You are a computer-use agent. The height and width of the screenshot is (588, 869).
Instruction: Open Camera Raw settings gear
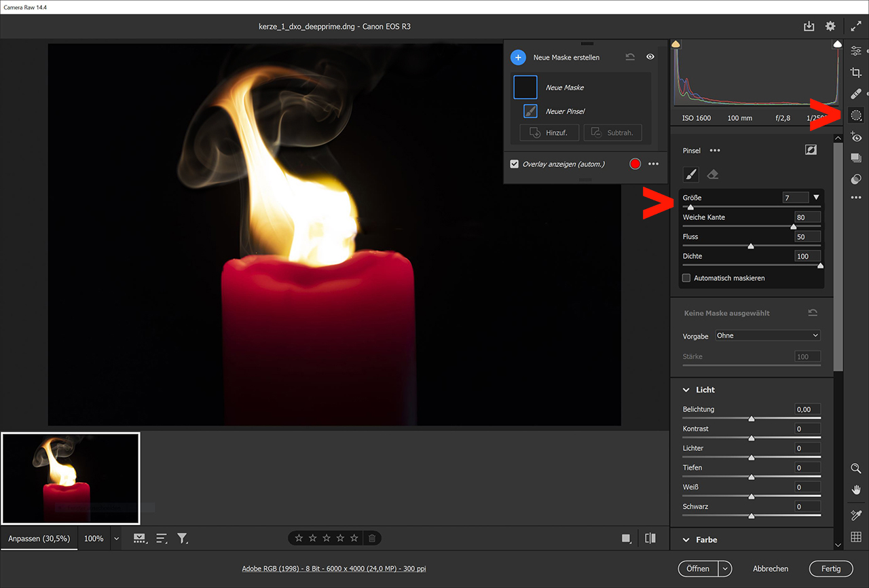point(830,26)
